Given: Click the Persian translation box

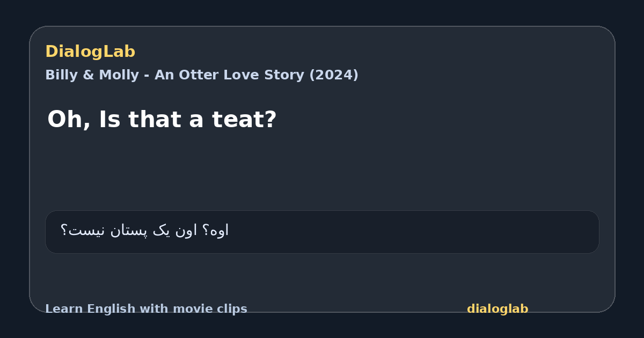Looking at the screenshot, I should click(x=322, y=232).
